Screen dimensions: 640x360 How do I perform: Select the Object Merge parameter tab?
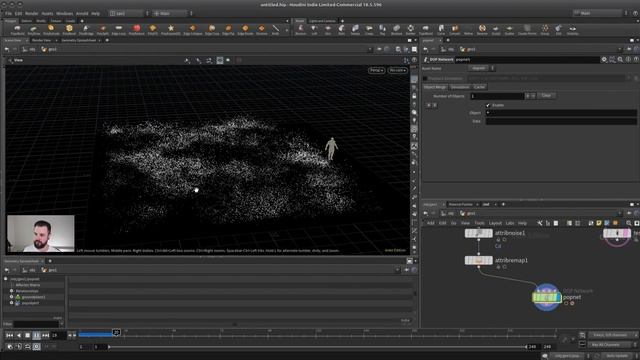click(x=435, y=87)
